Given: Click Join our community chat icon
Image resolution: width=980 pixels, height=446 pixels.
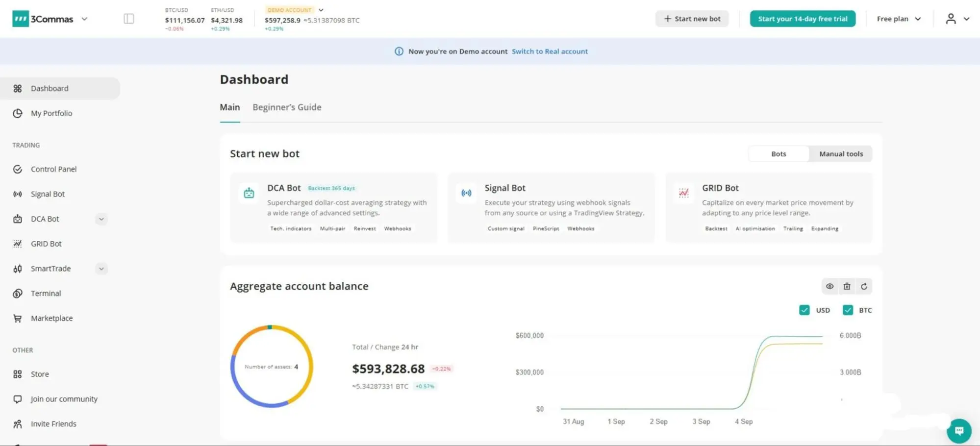Looking at the screenshot, I should [x=18, y=399].
